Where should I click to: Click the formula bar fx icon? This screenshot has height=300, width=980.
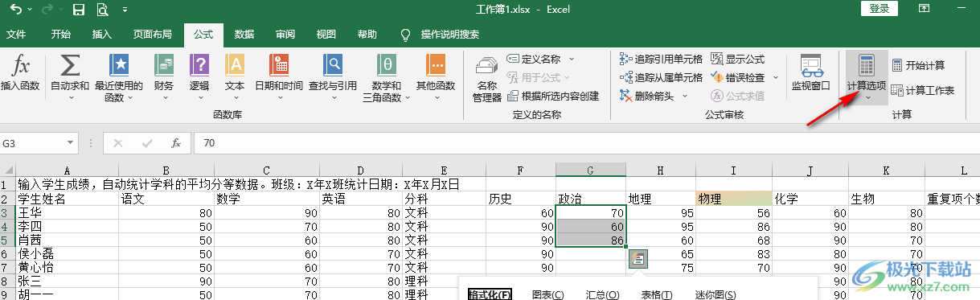coord(176,143)
